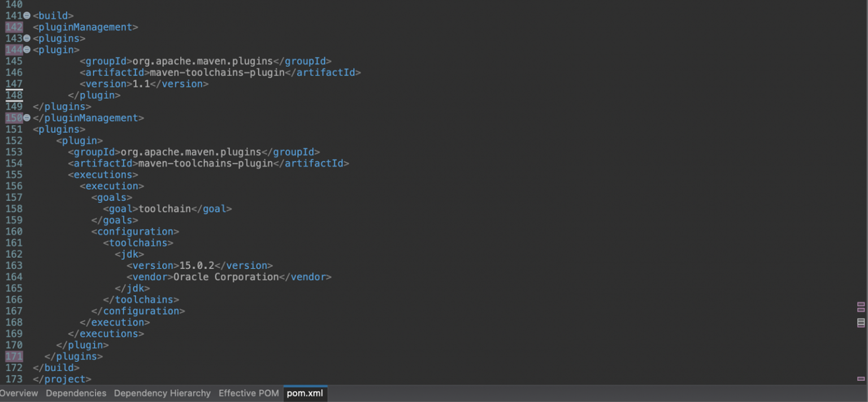
Task: View the Dependency Hierarchy tab
Action: click(162, 393)
